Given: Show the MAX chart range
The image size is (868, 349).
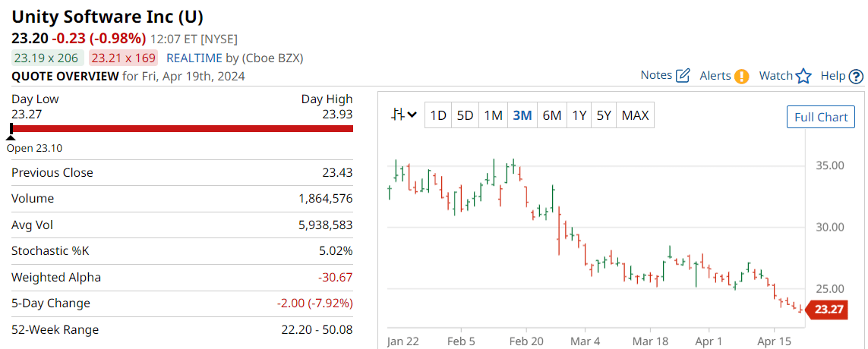Looking at the screenshot, I should [635, 115].
